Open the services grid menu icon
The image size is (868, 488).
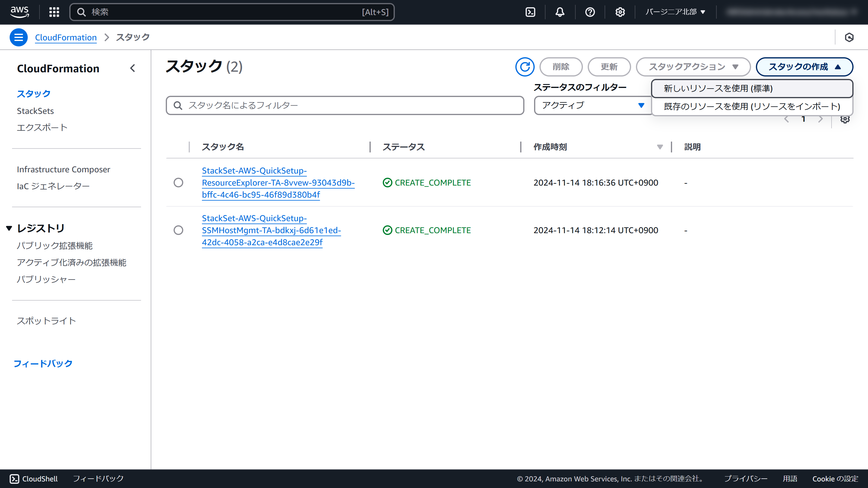point(54,12)
